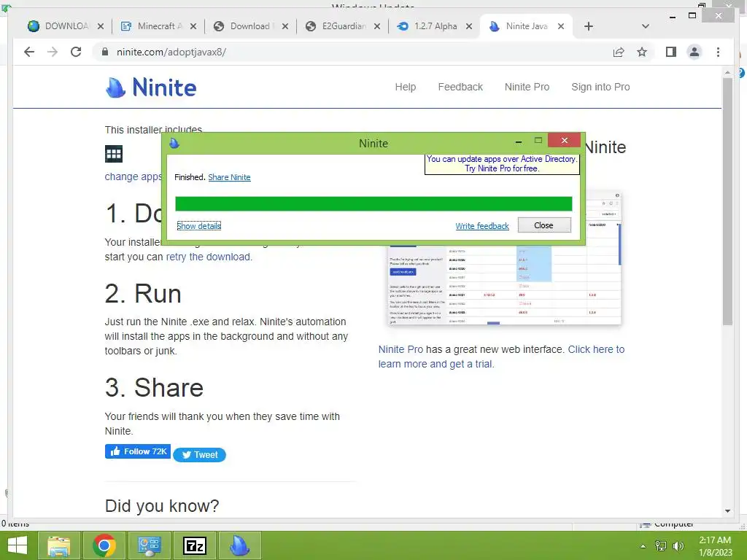
Task: Reload the Ninite page
Action: (x=76, y=52)
